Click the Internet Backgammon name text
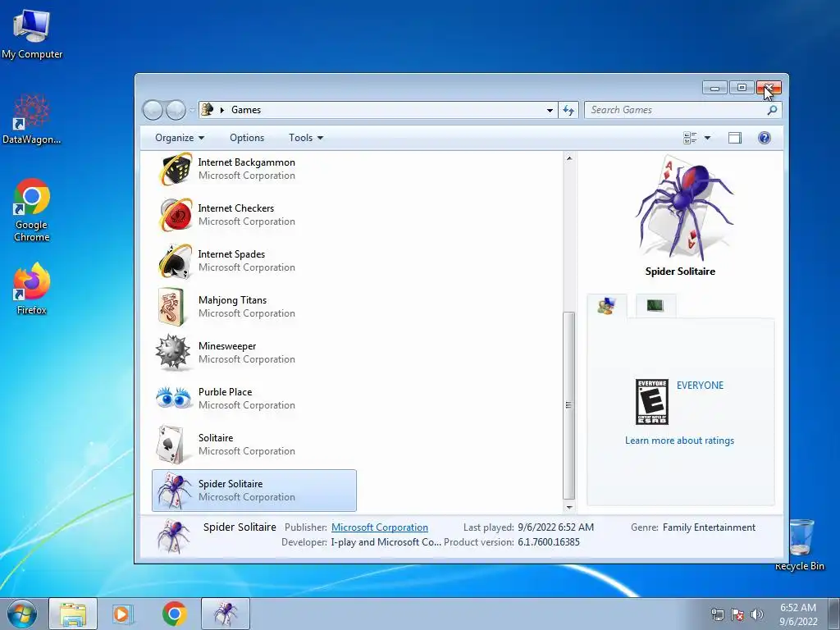This screenshot has height=630, width=840. [x=246, y=162]
